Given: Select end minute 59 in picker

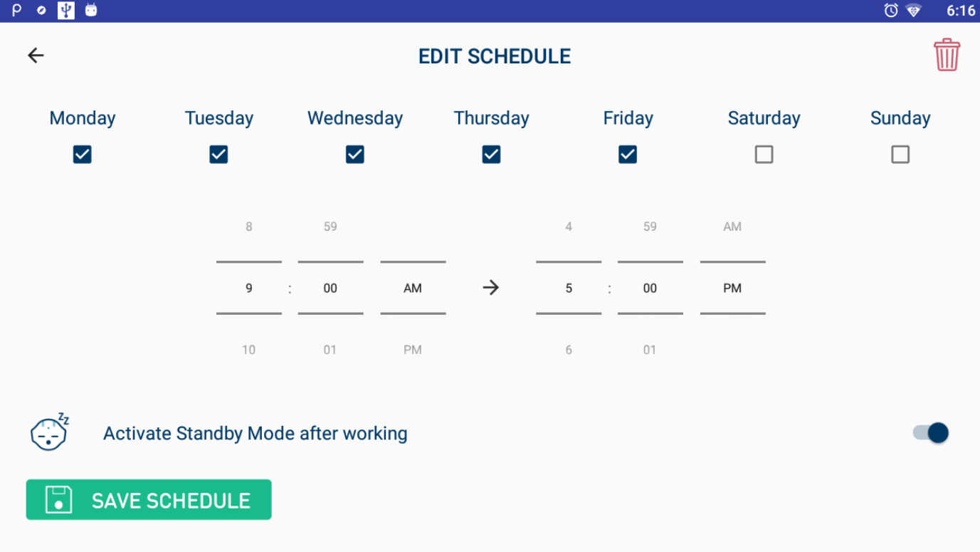Looking at the screenshot, I should pyautogui.click(x=650, y=226).
